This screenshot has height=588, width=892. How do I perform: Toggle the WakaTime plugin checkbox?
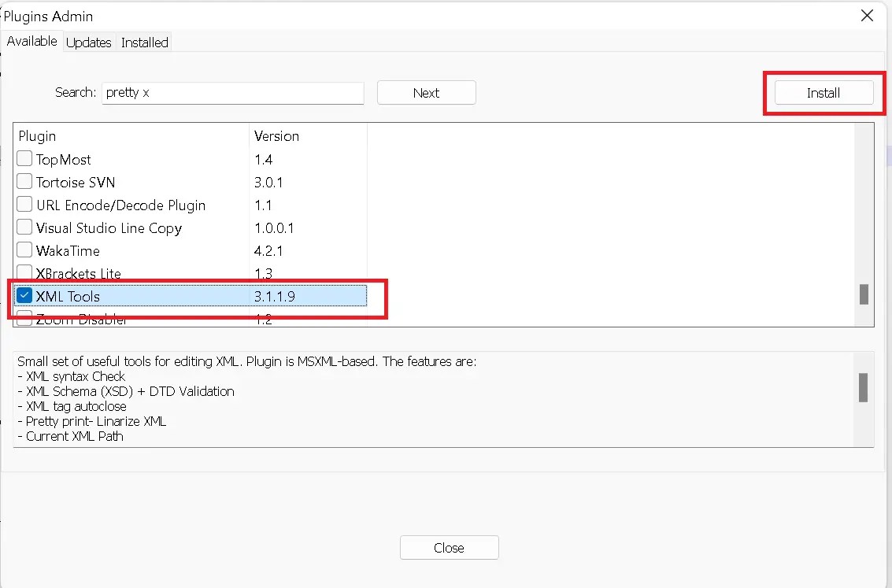coord(24,249)
